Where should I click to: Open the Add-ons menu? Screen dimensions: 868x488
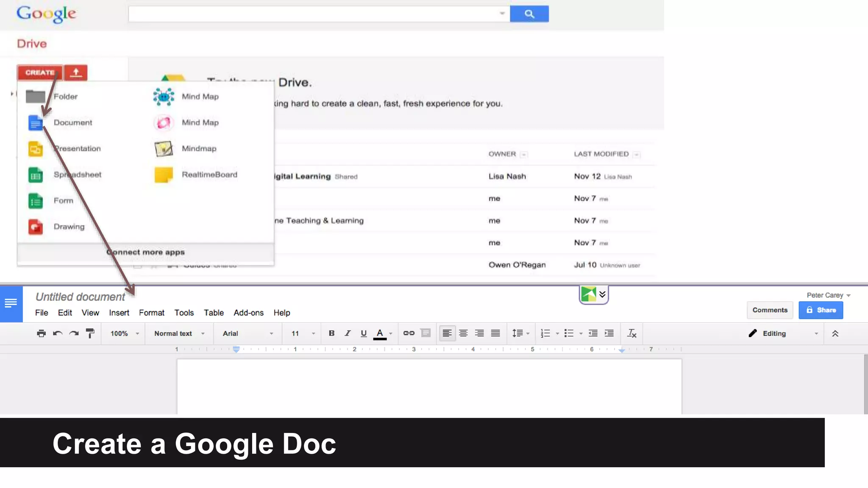click(249, 313)
